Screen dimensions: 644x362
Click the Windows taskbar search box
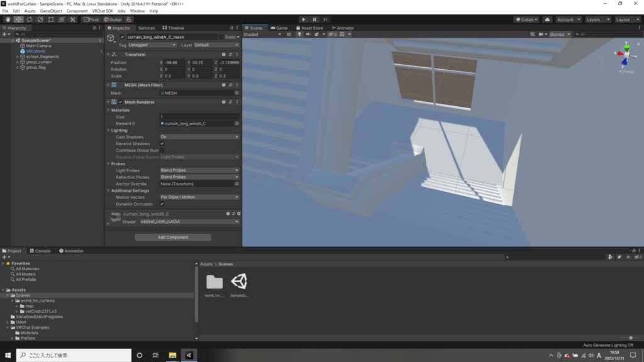point(74,356)
